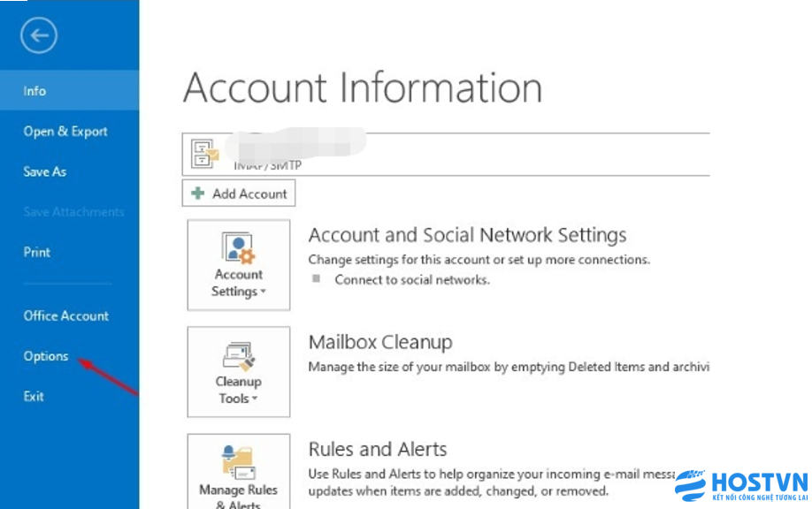Click Exit to close Outlook
Image resolution: width=812 pixels, height=509 pixels.
[x=34, y=397]
